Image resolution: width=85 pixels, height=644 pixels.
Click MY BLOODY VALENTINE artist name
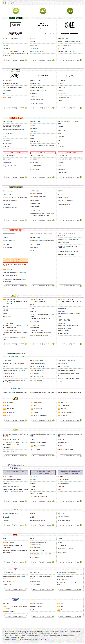tap(10, 38)
